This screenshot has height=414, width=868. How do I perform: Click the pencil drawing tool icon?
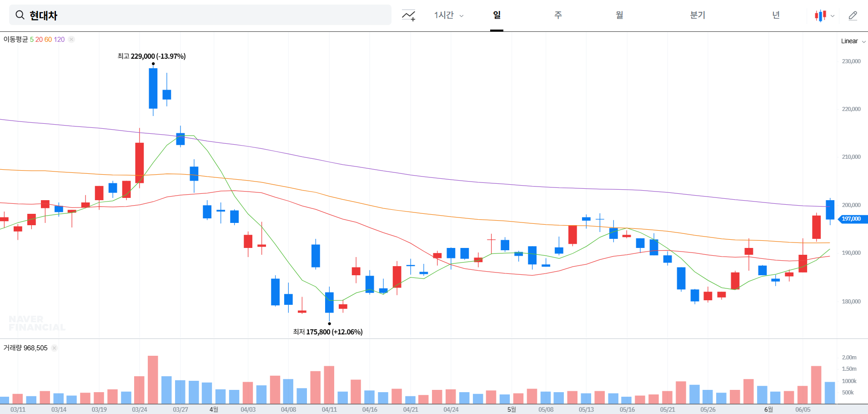pos(853,15)
